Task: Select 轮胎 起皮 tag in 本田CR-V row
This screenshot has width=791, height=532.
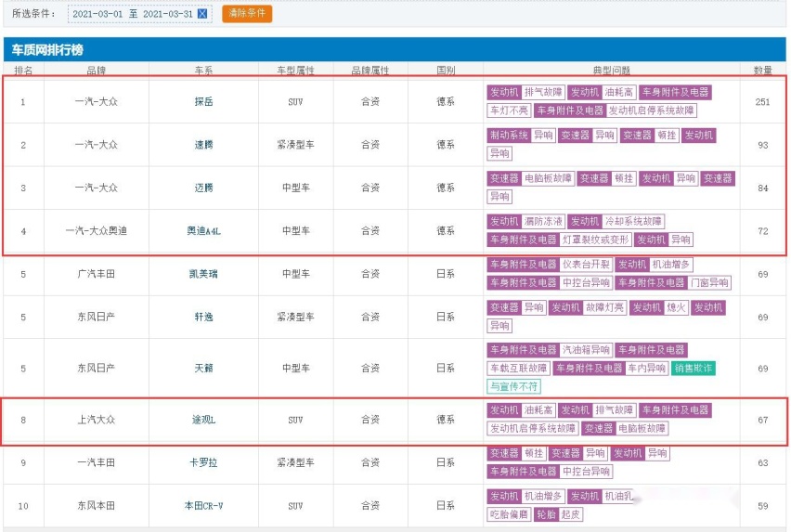Action: click(x=558, y=514)
